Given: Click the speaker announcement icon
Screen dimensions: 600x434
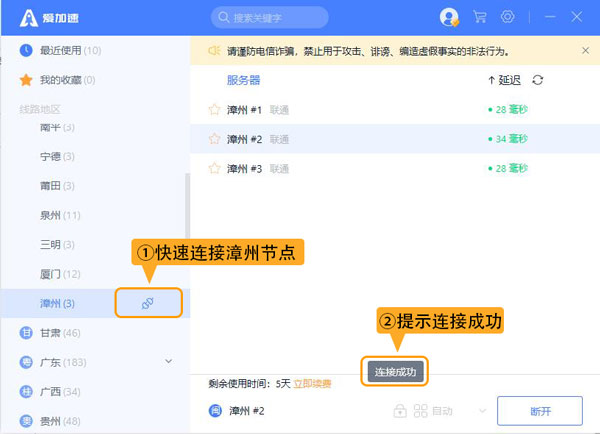Looking at the screenshot, I should (x=214, y=51).
